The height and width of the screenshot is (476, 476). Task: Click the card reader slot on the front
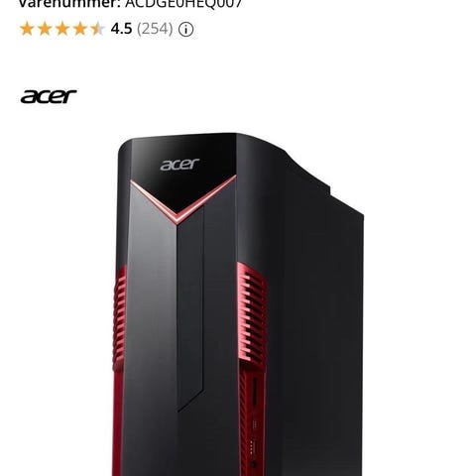coord(255,392)
